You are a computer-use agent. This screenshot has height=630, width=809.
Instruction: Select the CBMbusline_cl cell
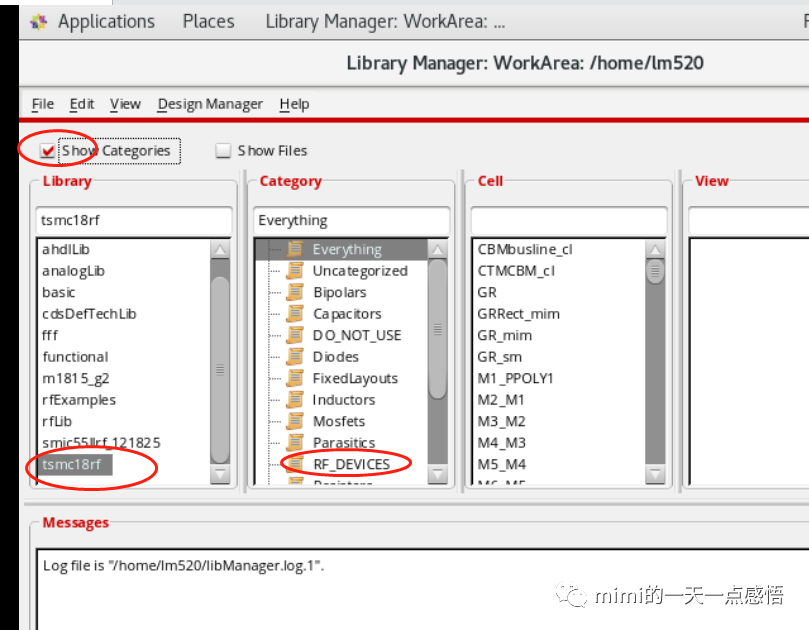[525, 250]
